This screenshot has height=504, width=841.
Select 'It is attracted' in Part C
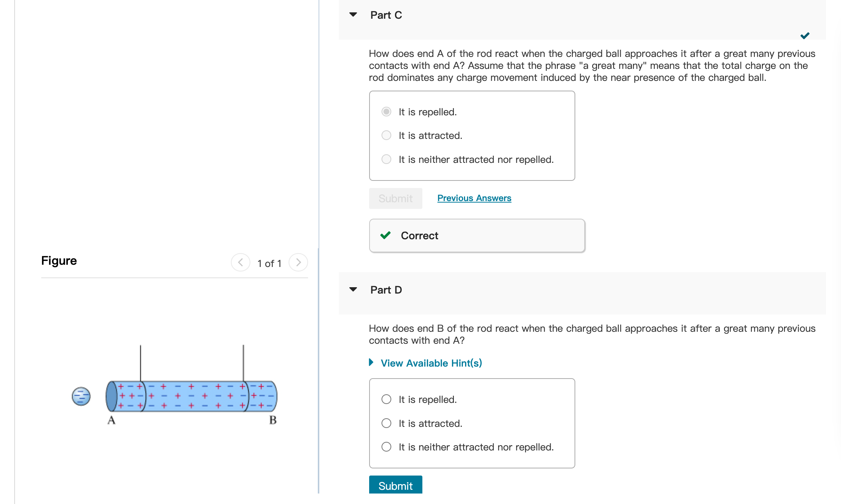click(386, 135)
